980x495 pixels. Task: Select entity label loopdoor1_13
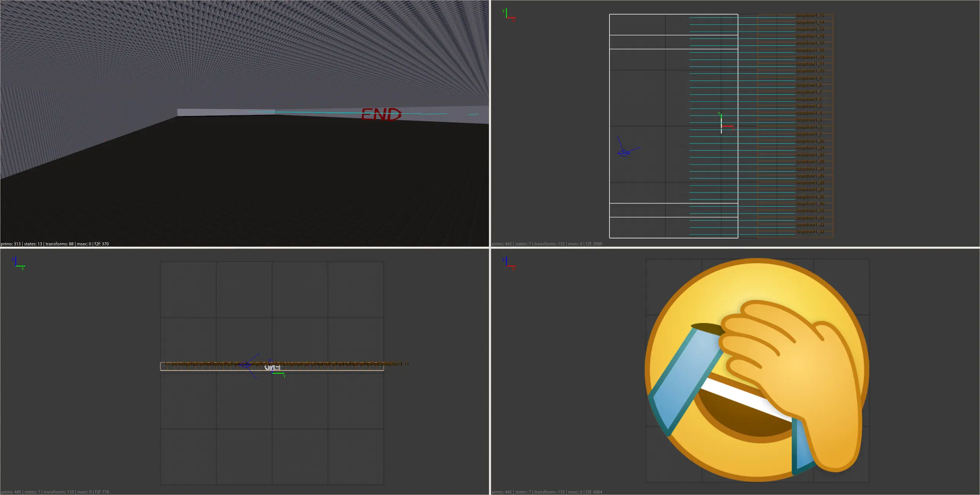[810, 29]
